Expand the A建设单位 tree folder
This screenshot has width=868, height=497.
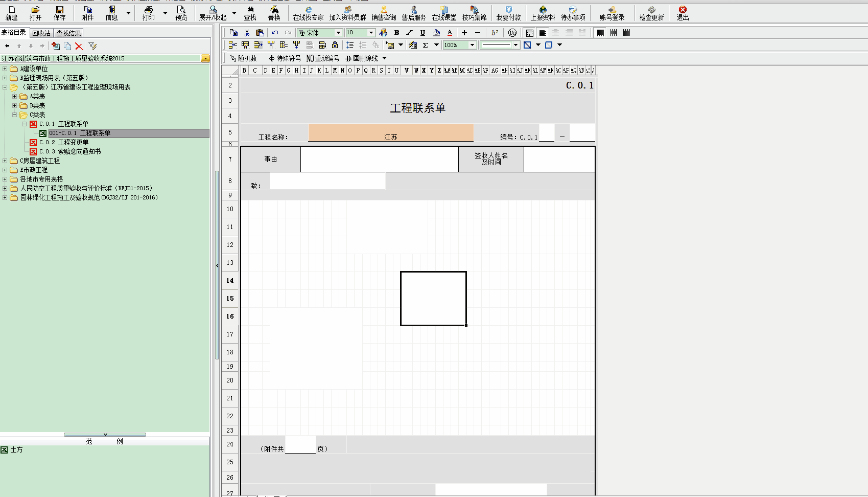(x=5, y=69)
